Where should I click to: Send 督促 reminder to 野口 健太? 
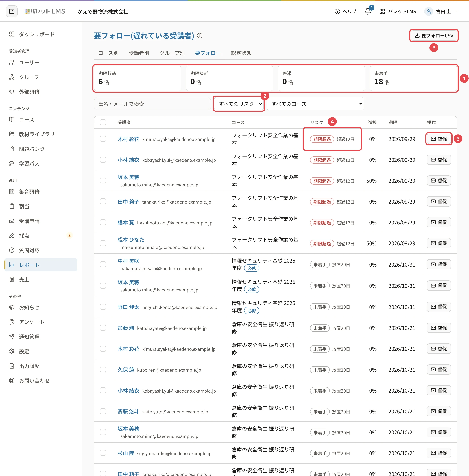tap(439, 307)
